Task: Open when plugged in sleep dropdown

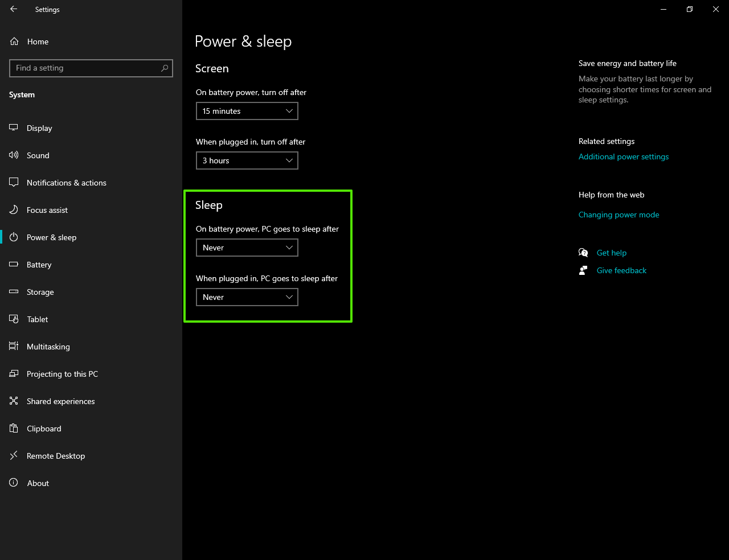Action: point(247,297)
